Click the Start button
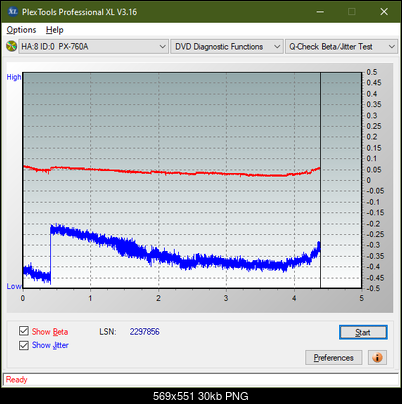Screen dimensions: 402x404 pos(363,332)
